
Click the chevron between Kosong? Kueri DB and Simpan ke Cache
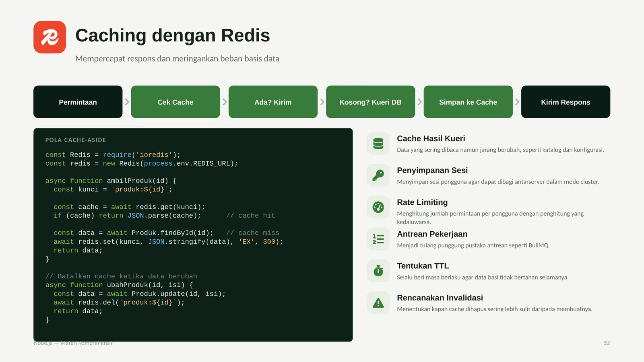click(x=419, y=102)
